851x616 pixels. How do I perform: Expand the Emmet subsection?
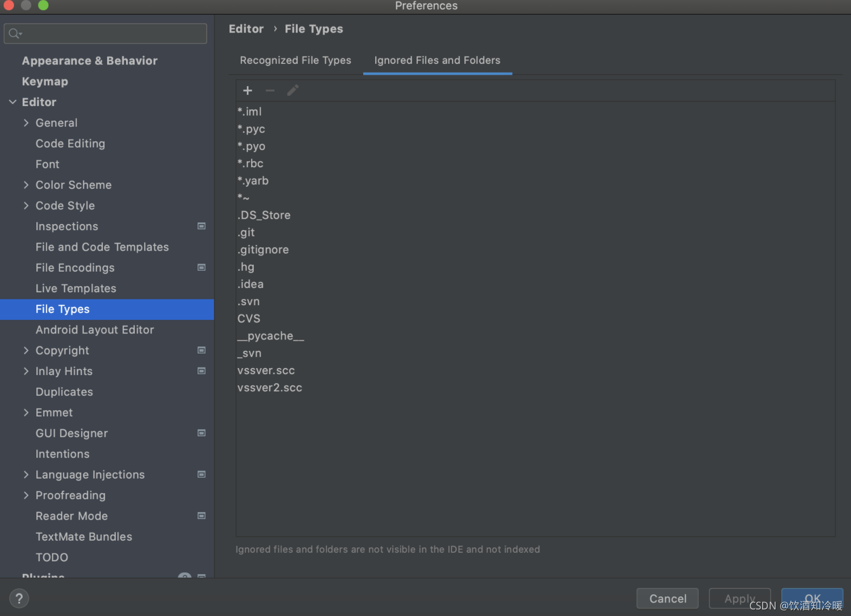pyautogui.click(x=26, y=412)
